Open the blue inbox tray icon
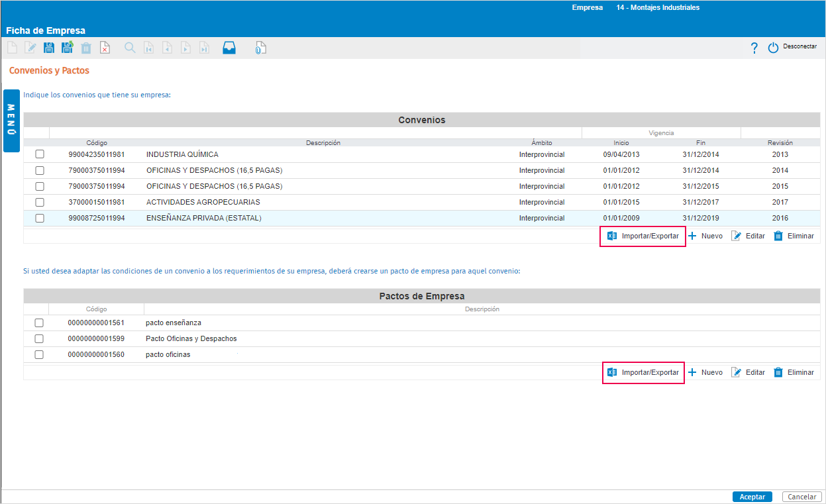 click(x=229, y=48)
